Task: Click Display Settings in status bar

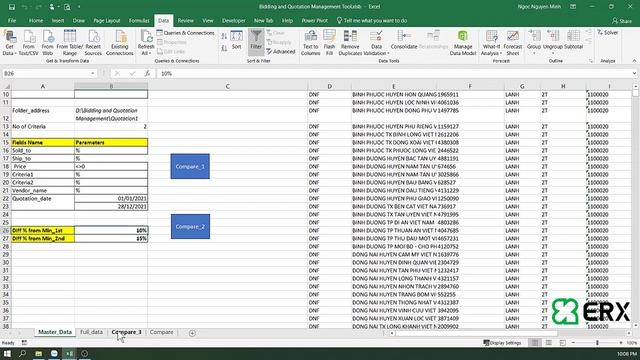Action: point(502,343)
